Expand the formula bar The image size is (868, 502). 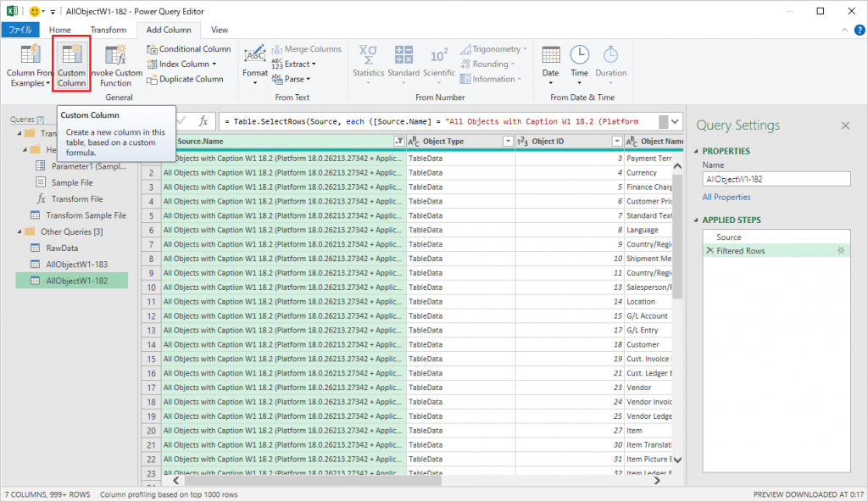click(x=675, y=121)
